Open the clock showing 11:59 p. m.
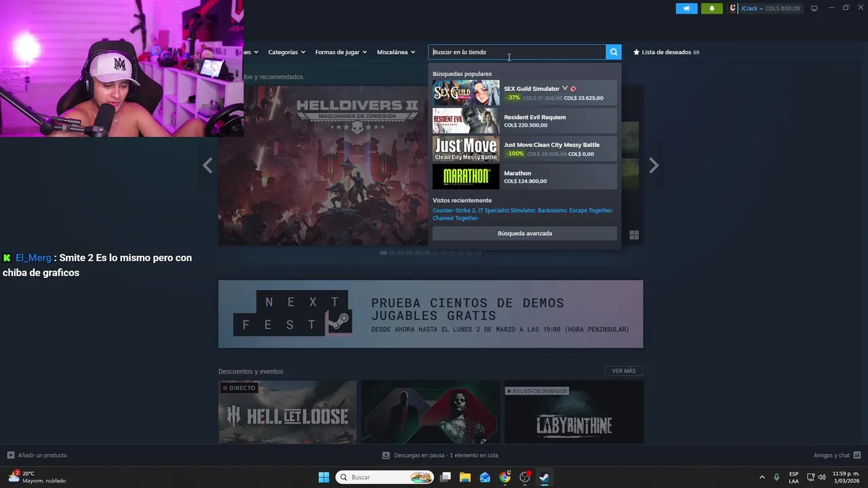Image resolution: width=868 pixels, height=488 pixels. click(x=846, y=477)
